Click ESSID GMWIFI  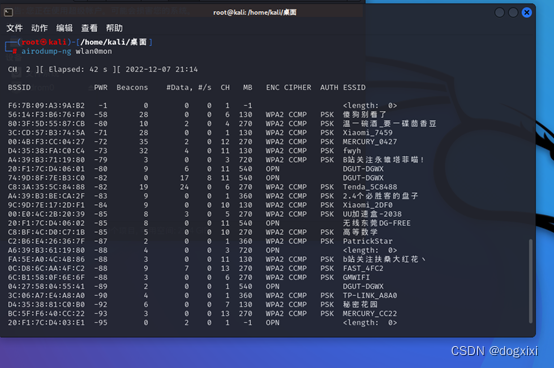[x=356, y=278]
